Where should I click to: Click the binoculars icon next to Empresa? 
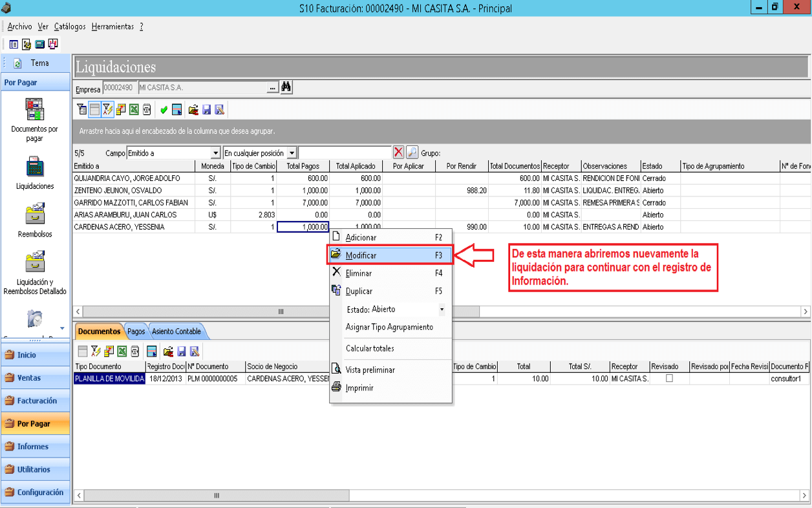pos(286,87)
